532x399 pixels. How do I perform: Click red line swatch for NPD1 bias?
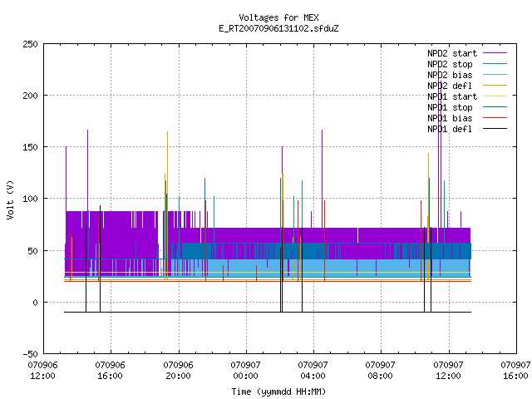[x=495, y=118]
